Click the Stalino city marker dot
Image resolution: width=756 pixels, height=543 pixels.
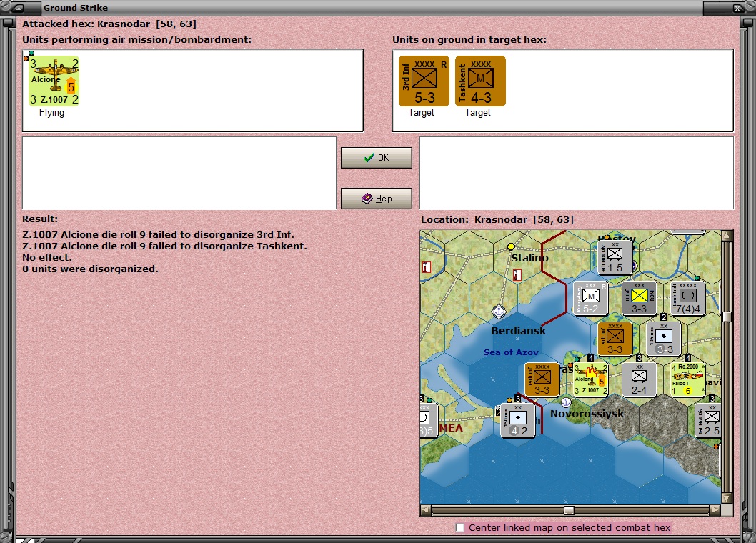[511, 246]
